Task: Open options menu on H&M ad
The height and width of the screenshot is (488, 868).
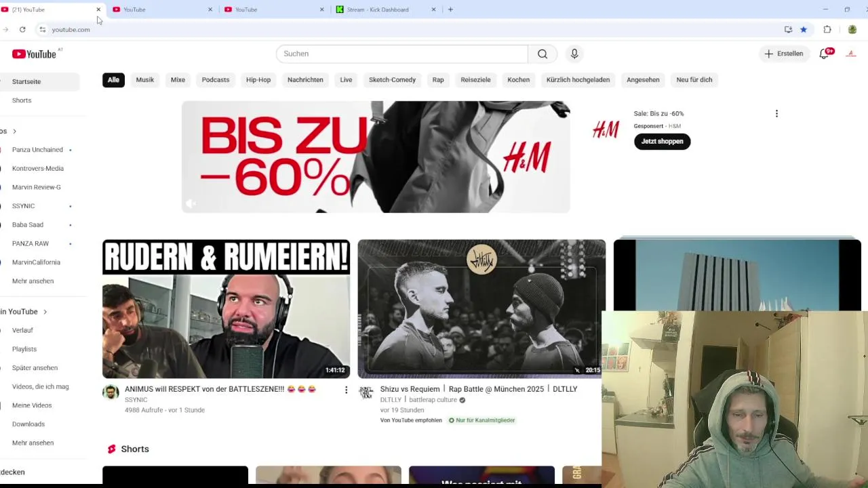Action: coord(776,114)
